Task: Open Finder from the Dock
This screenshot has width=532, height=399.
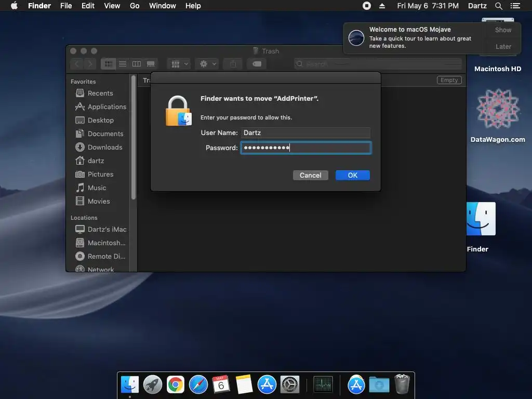Action: [x=129, y=384]
